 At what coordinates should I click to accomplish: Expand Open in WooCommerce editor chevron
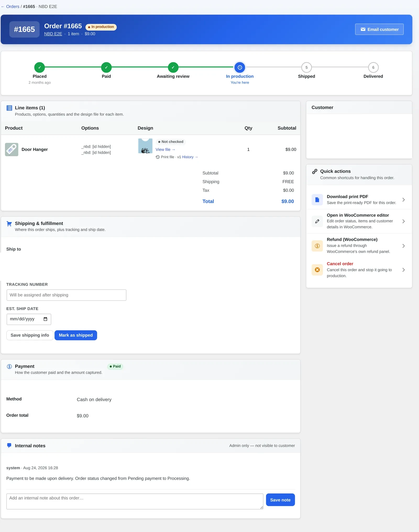(404, 221)
